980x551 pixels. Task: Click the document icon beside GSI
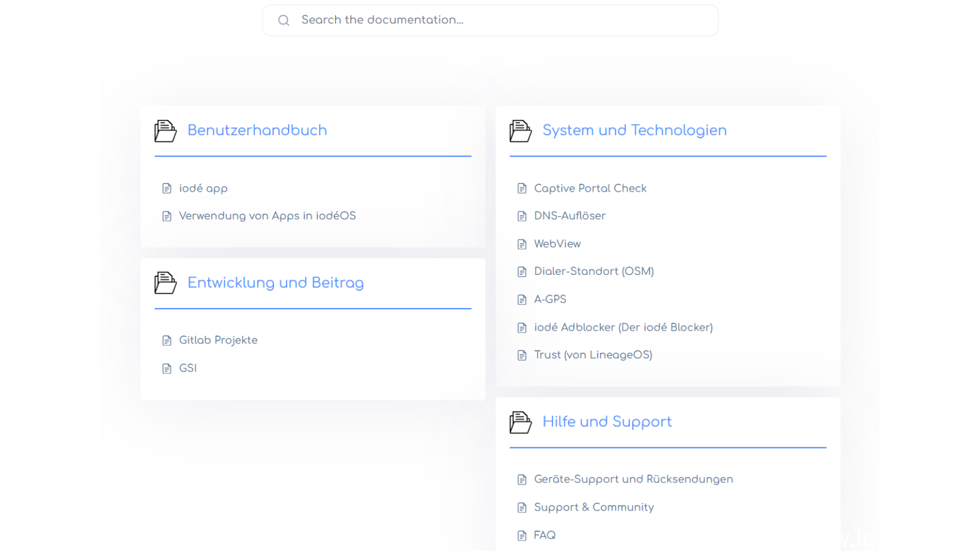point(167,369)
